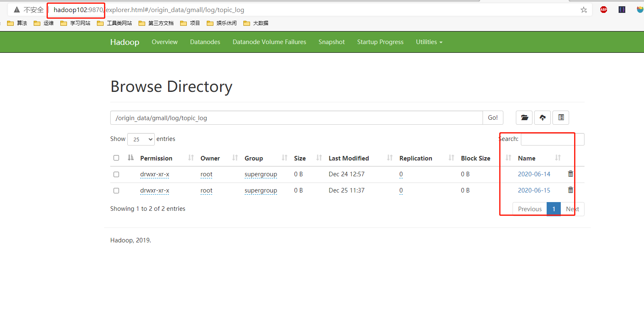The width and height of the screenshot is (644, 316).
Task: Click the dark bracket extension icon
Action: 622,10
